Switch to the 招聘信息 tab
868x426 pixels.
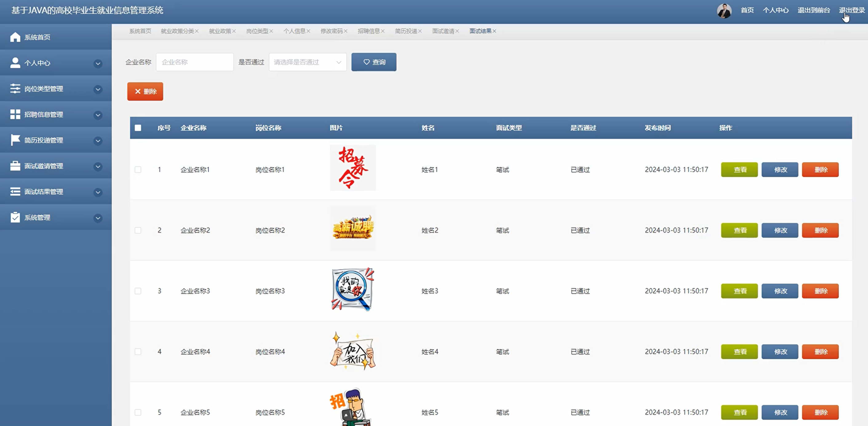point(369,31)
